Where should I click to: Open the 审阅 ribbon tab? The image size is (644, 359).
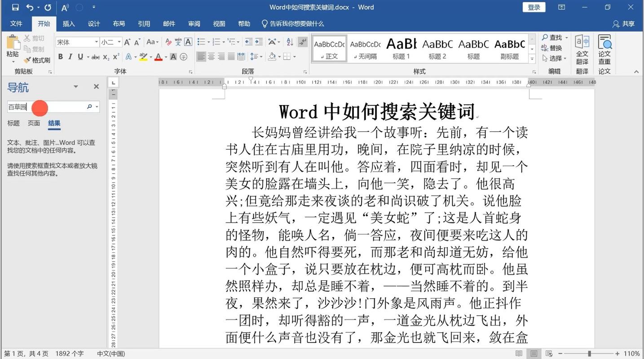pos(194,24)
